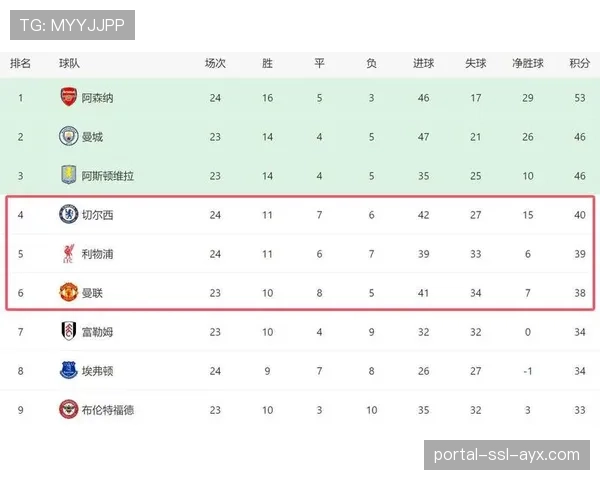This screenshot has height=480, width=600.
Task: Click the Chelsea club crest icon
Action: 68,214
